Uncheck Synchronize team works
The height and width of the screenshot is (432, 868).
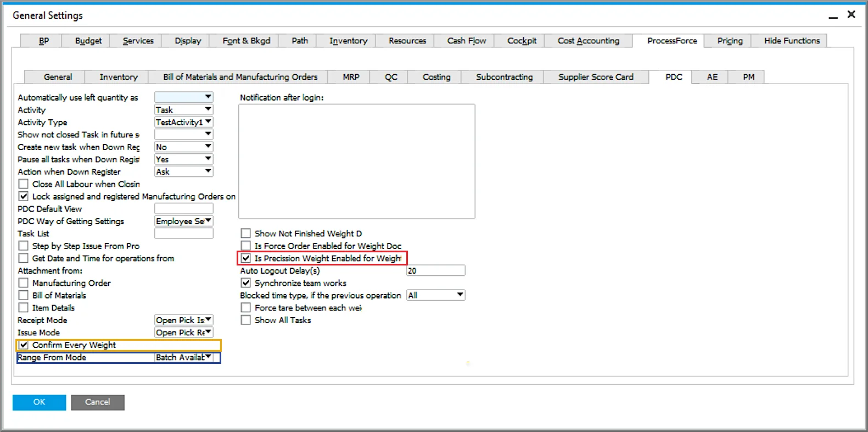(246, 283)
